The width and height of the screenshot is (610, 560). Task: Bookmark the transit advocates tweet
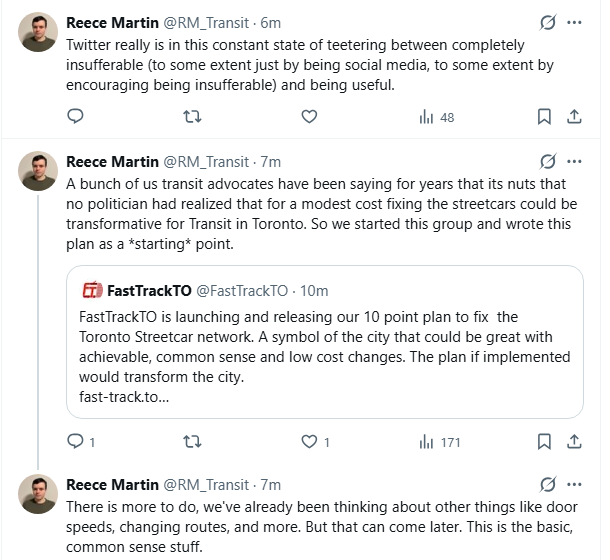click(x=544, y=441)
